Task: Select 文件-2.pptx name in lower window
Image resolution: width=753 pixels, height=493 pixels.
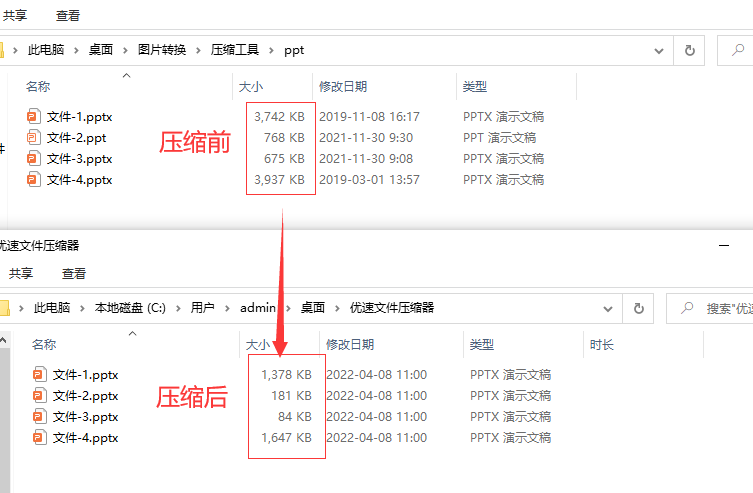Action: pyautogui.click(x=85, y=396)
